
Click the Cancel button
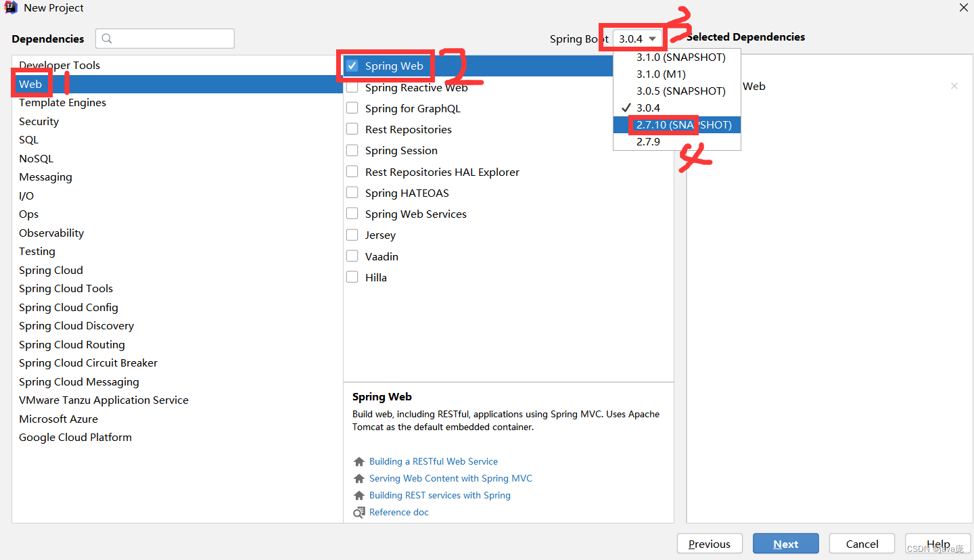[x=862, y=544]
